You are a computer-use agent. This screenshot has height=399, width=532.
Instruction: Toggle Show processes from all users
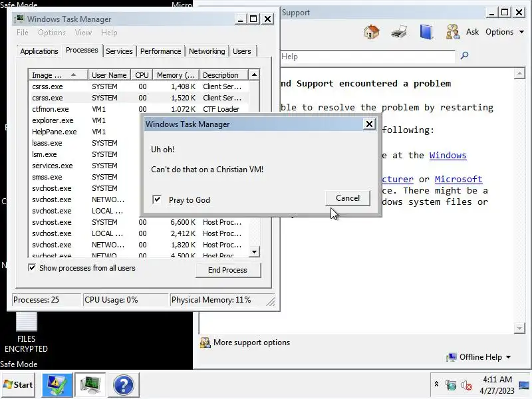coord(32,268)
